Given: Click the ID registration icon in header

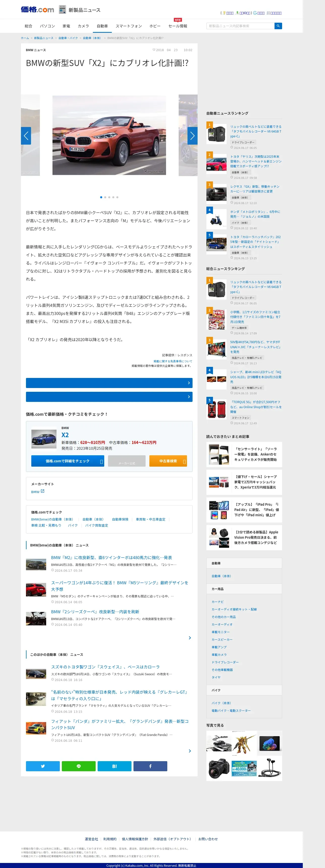Looking at the screenshot, I should (237, 13).
